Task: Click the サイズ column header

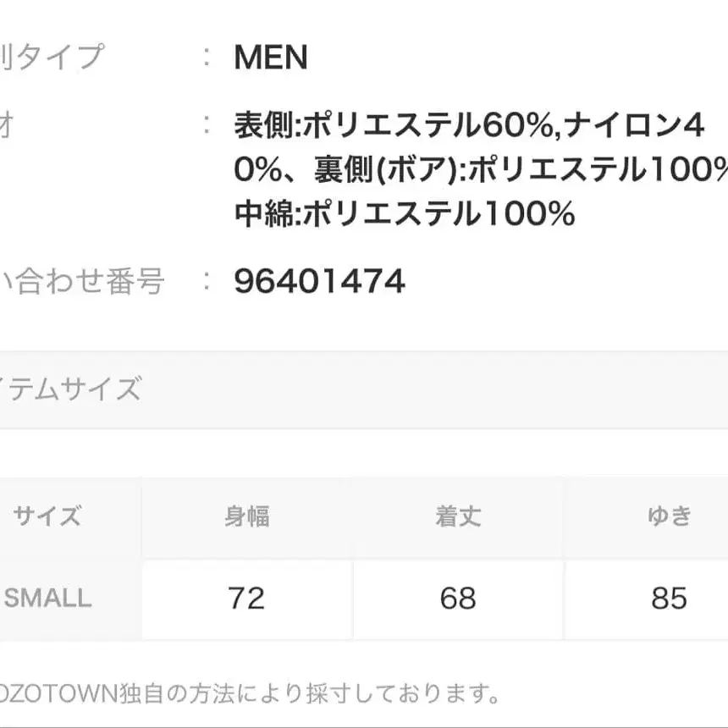Action: point(47,516)
